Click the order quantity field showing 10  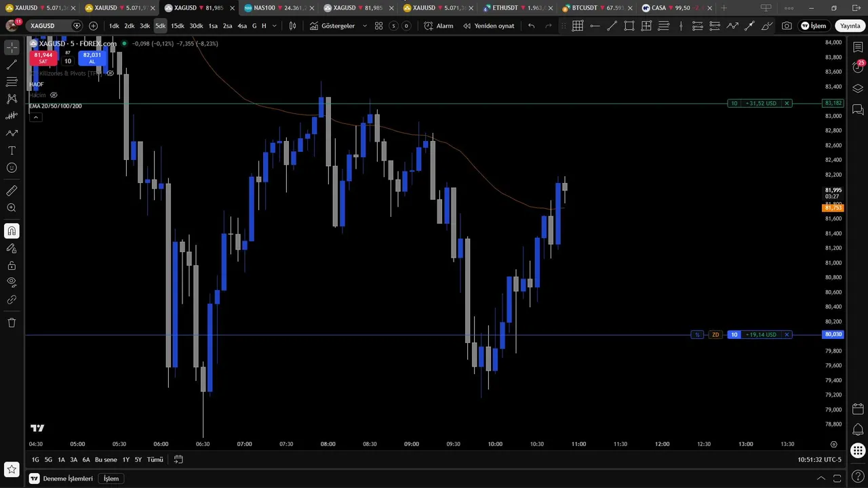pyautogui.click(x=68, y=61)
